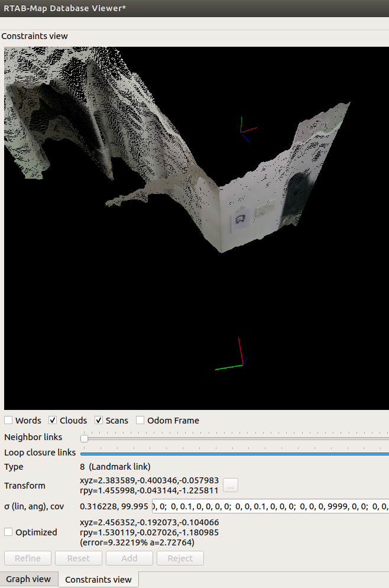Screen dimensions: 389x588
Task: Disable the Scans checkbox
Action: pos(99,421)
